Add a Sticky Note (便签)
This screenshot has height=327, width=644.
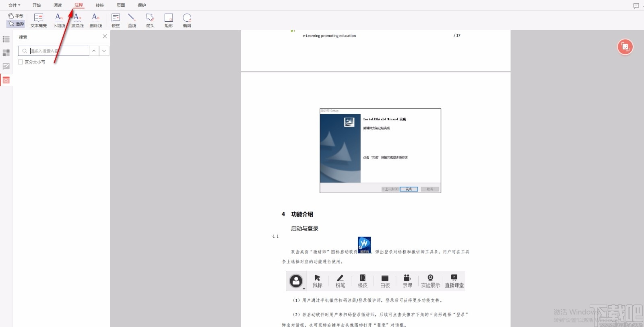[x=116, y=20]
